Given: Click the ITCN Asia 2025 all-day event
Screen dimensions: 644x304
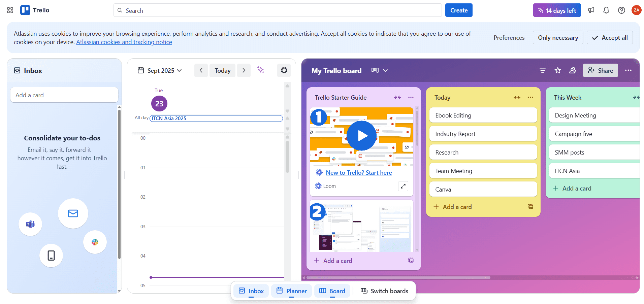Looking at the screenshot, I should pyautogui.click(x=216, y=118).
